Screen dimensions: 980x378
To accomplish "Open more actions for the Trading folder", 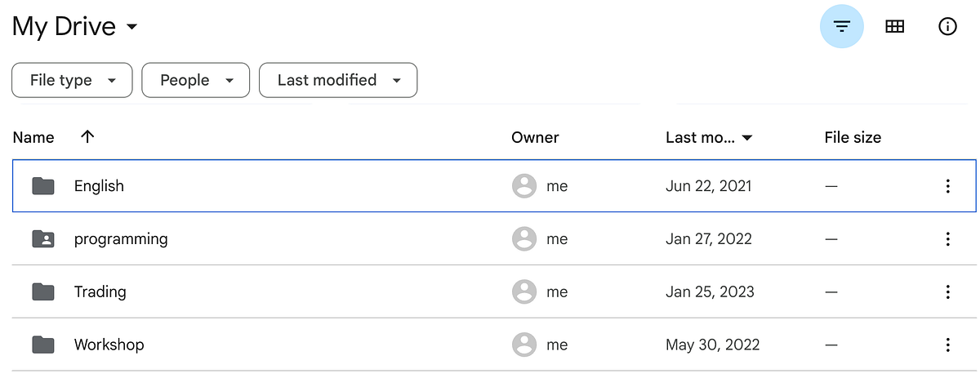I will 947,291.
